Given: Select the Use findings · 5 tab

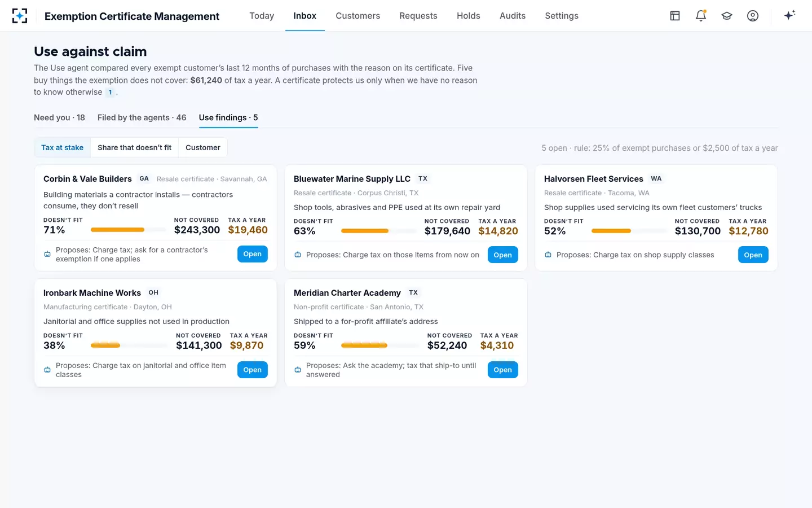Looking at the screenshot, I should point(228,117).
